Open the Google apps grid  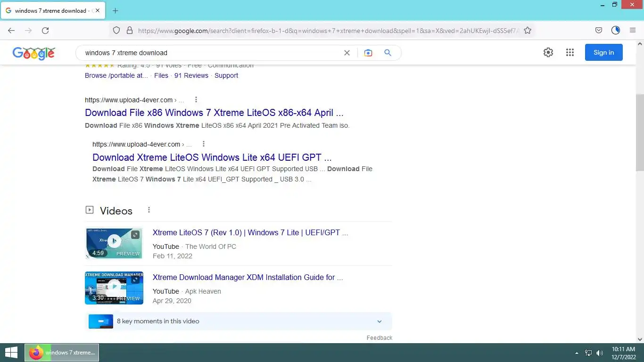click(570, 52)
